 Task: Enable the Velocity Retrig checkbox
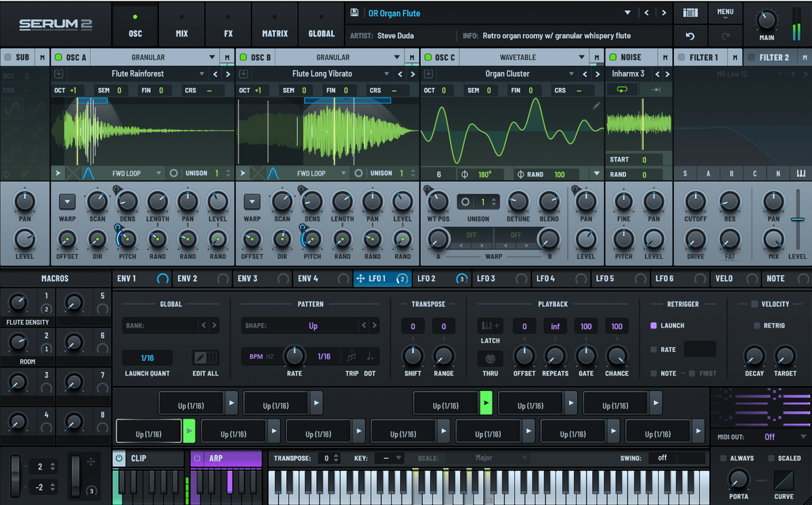click(757, 326)
